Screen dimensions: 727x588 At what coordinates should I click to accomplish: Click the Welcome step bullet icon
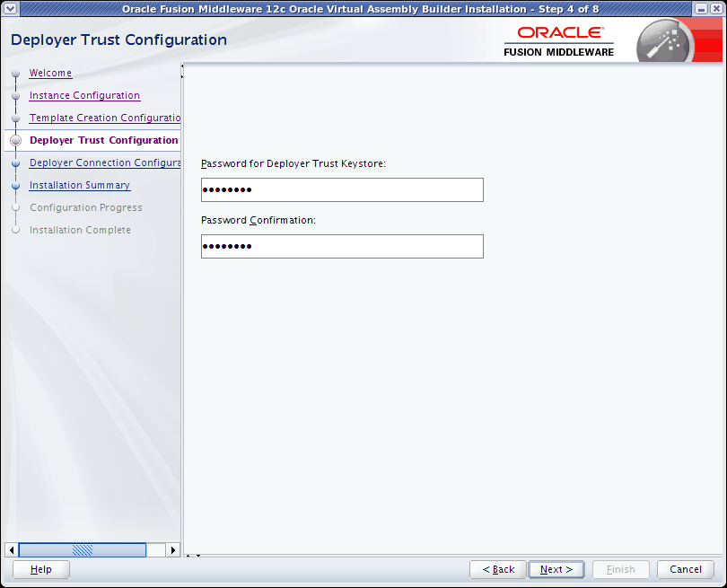point(16,74)
